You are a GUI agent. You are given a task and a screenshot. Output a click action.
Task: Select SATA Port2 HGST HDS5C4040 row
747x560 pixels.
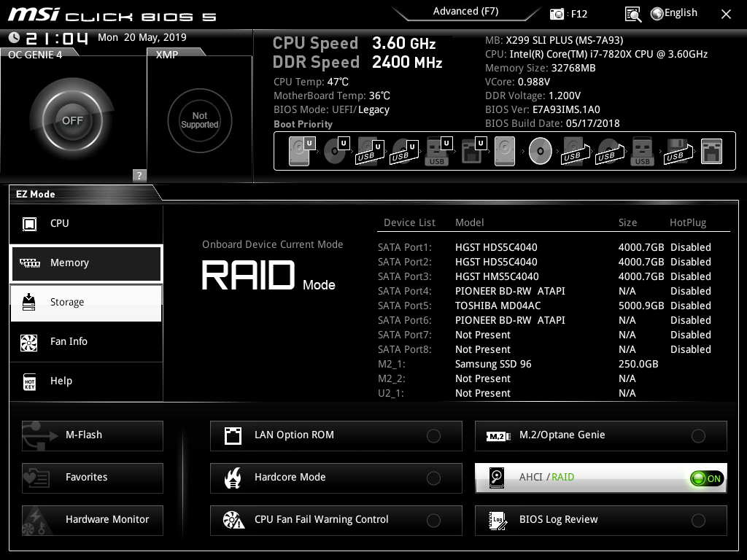click(544, 262)
